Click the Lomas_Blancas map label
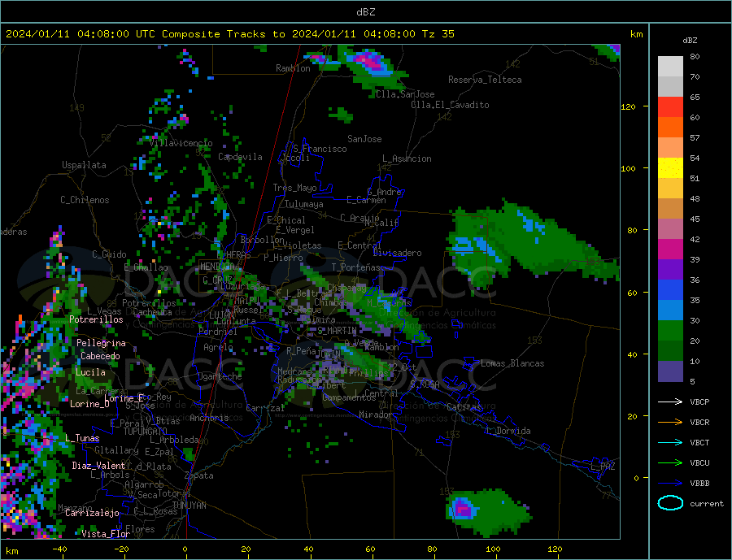732x560 pixels. (x=512, y=363)
